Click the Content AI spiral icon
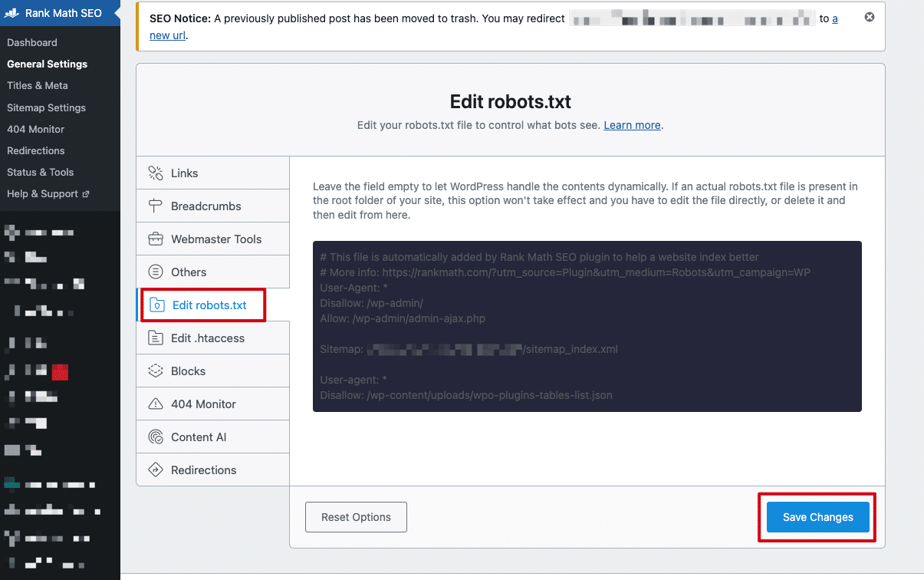Image resolution: width=924 pixels, height=580 pixels. tap(156, 437)
